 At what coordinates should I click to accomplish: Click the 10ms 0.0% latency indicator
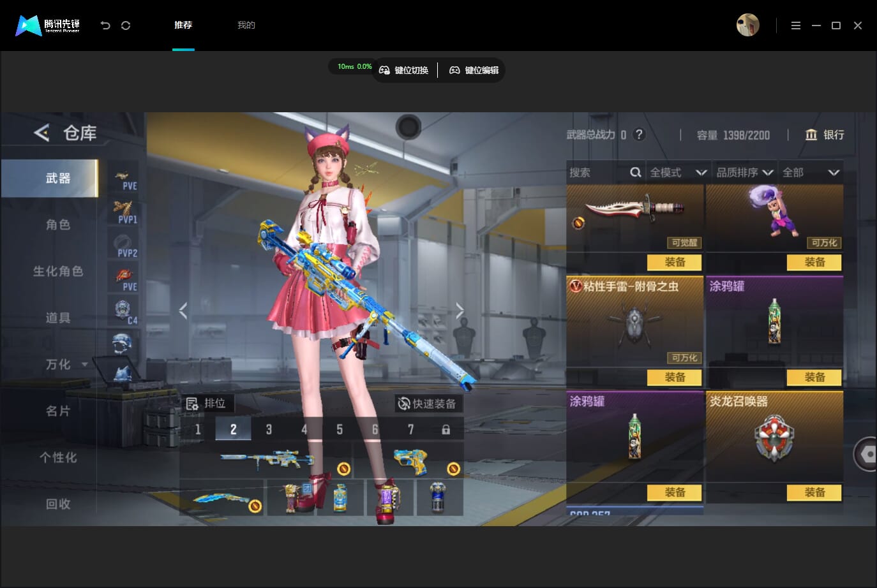pyautogui.click(x=354, y=66)
